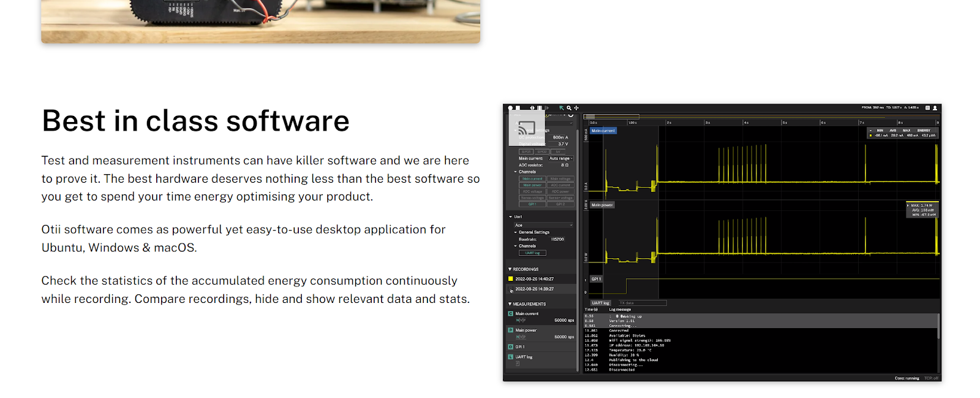Toggle the GPI 1 channel button

pyautogui.click(x=532, y=204)
